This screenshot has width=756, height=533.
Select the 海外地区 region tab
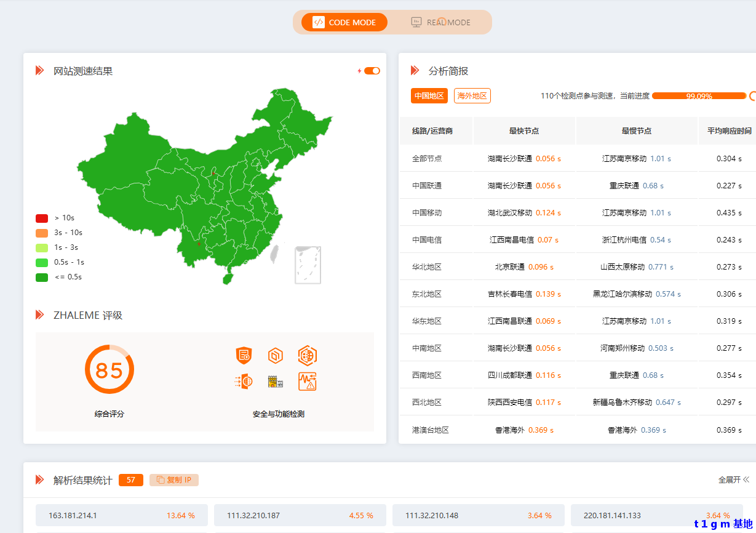point(472,96)
